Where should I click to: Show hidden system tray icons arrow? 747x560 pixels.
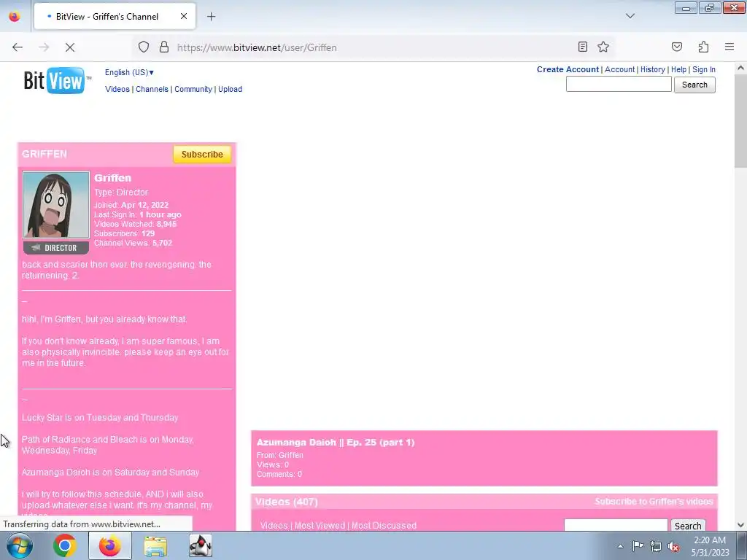(620, 546)
